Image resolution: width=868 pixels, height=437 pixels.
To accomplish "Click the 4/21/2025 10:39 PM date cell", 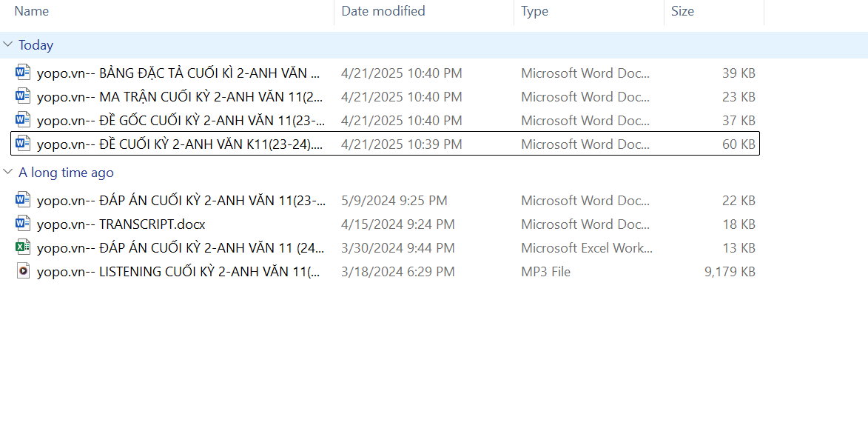I will click(x=401, y=144).
